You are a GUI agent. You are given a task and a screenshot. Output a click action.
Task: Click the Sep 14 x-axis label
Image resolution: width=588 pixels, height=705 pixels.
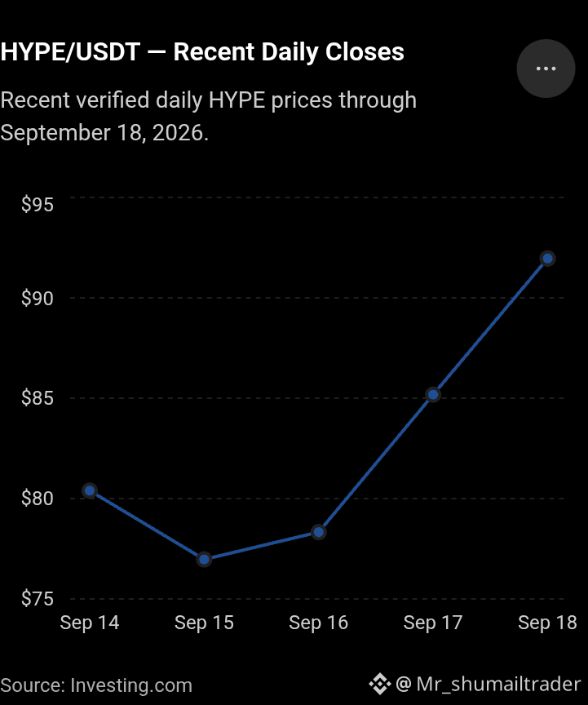pos(90,623)
